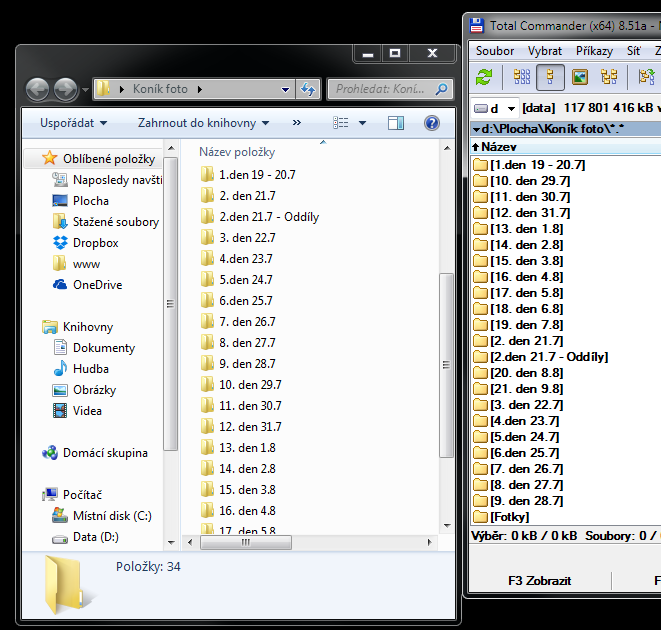Click the horizontal scrollbar right arrow

(430, 542)
